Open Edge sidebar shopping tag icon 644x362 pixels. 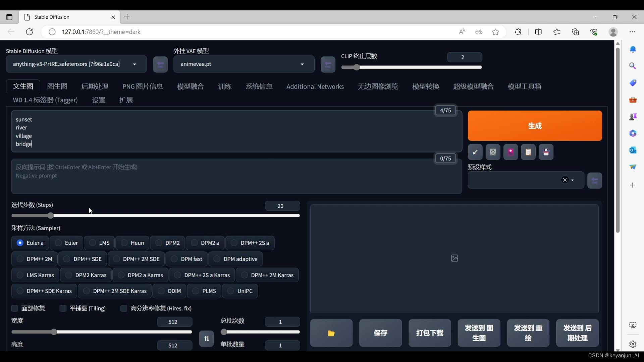pos(633,83)
